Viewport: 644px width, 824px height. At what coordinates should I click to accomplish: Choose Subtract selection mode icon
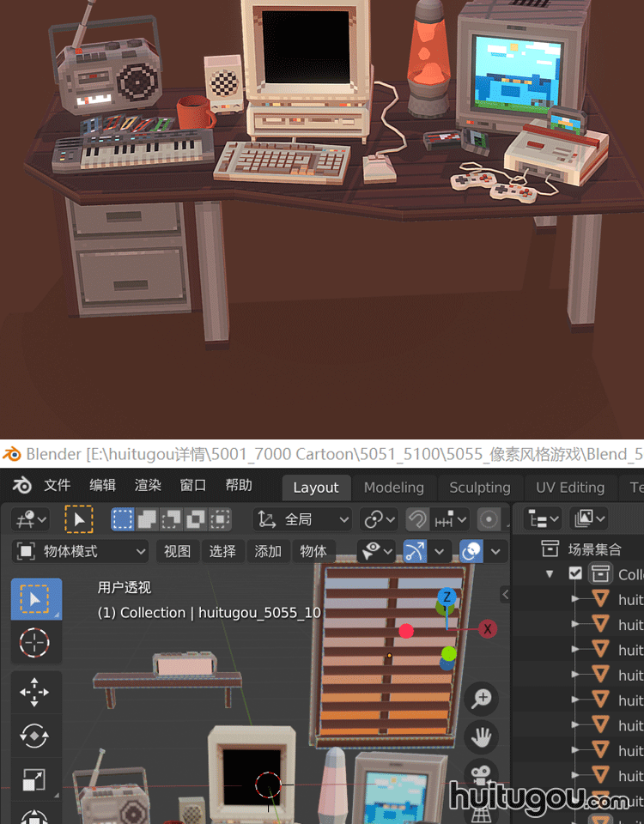click(171, 520)
